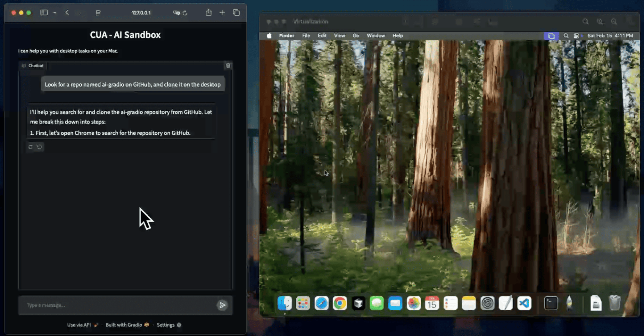Open the Finder menu
644x336 pixels.
(x=286, y=36)
